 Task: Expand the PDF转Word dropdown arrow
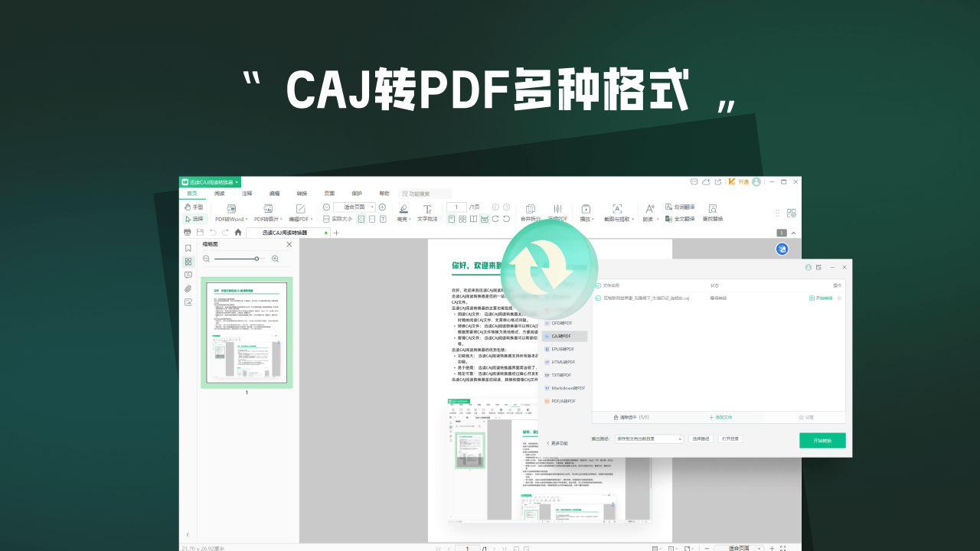point(247,220)
